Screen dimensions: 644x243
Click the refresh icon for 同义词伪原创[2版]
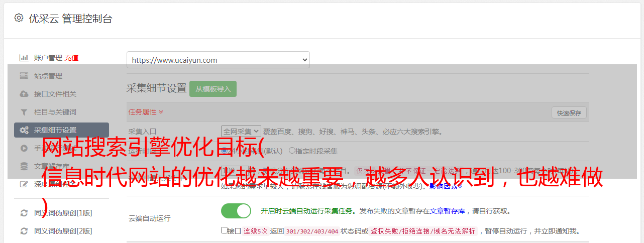click(24, 231)
